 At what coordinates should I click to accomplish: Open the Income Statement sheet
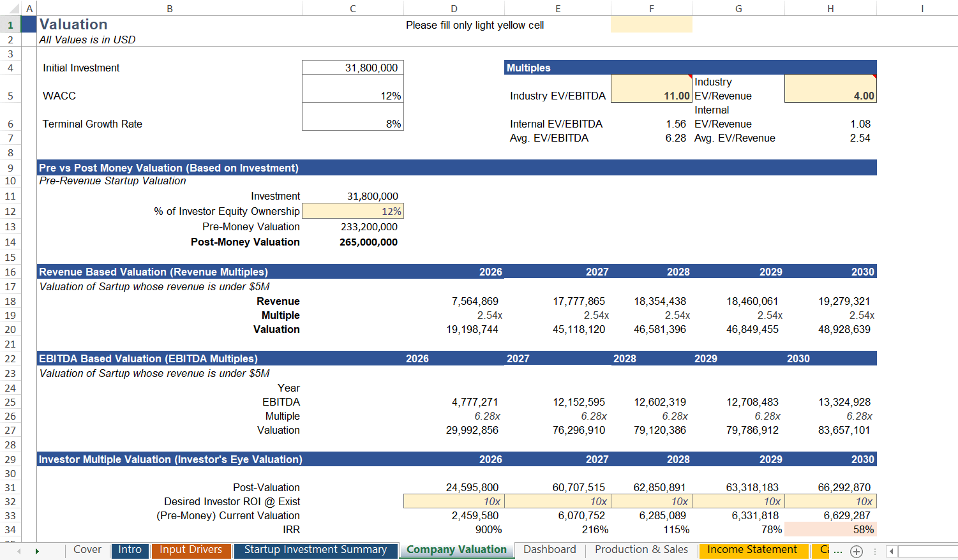[x=754, y=549]
